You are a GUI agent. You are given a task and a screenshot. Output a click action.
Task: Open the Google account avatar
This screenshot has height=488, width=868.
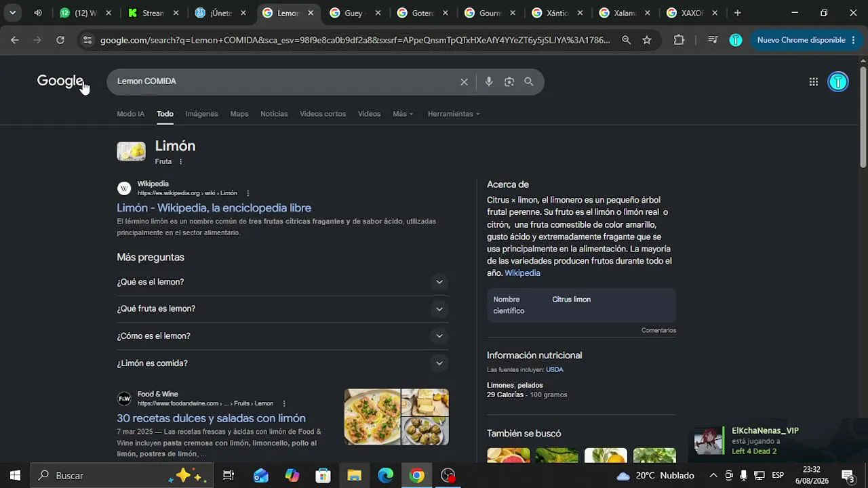pyautogui.click(x=838, y=82)
